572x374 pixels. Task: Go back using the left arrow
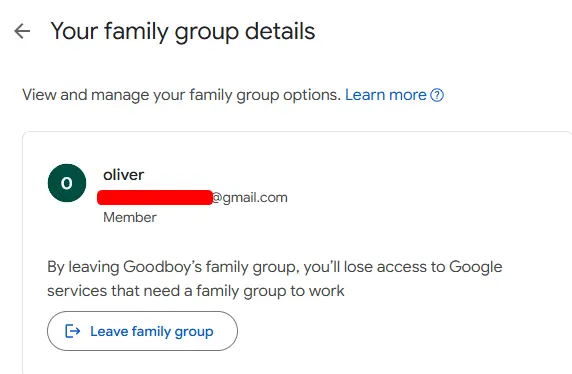pyautogui.click(x=22, y=31)
